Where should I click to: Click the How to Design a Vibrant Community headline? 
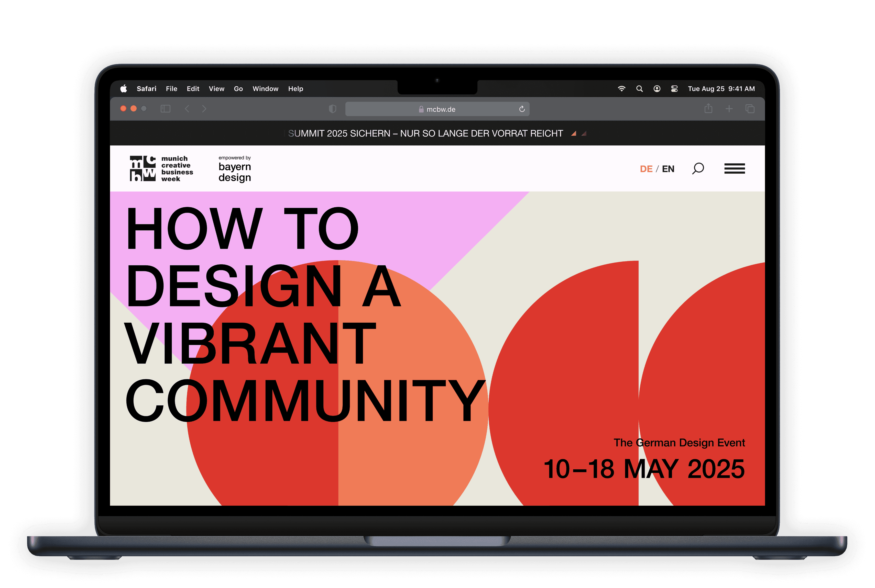305,314
